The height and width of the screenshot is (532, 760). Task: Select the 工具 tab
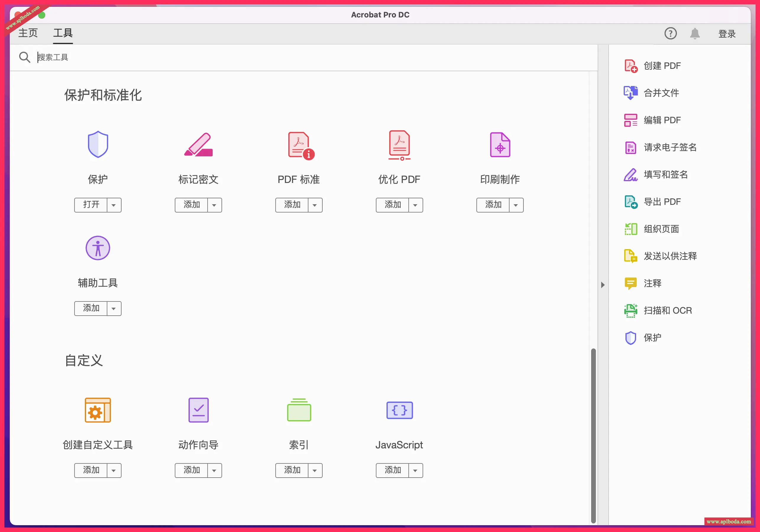(63, 33)
